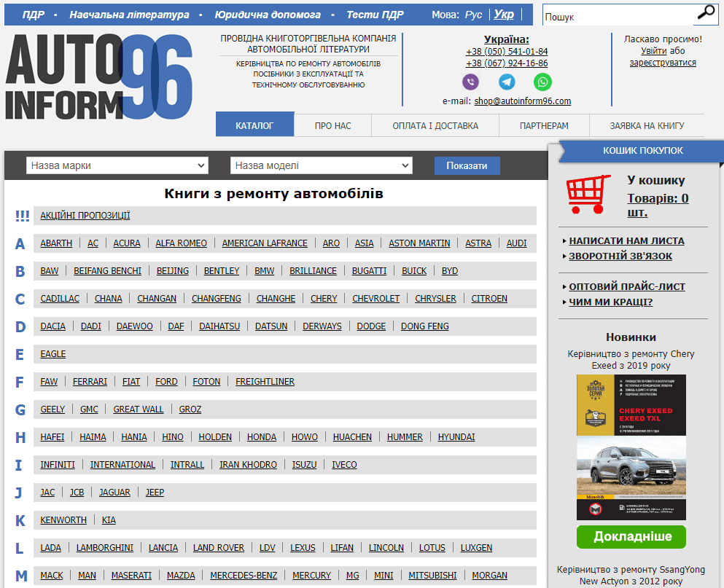Open Тести ПДР menu item
The height and width of the screenshot is (588, 724).
pos(375,15)
